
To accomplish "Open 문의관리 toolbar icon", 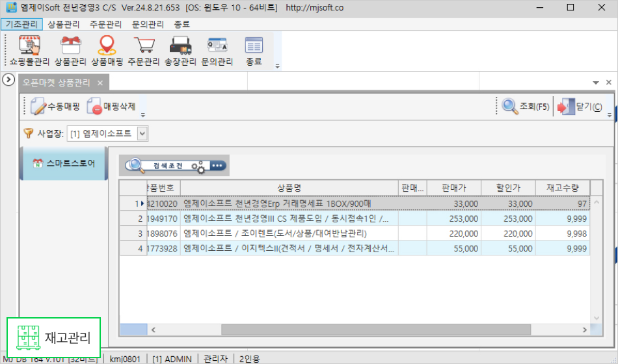I will click(x=217, y=51).
